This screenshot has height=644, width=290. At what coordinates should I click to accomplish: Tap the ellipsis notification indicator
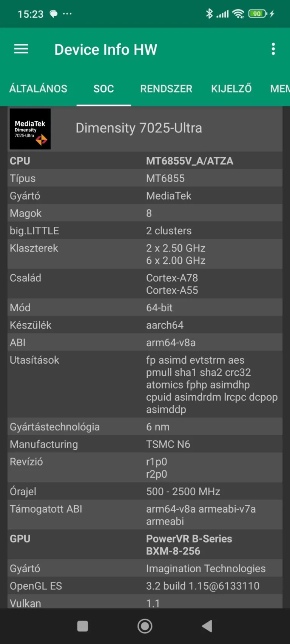click(67, 14)
